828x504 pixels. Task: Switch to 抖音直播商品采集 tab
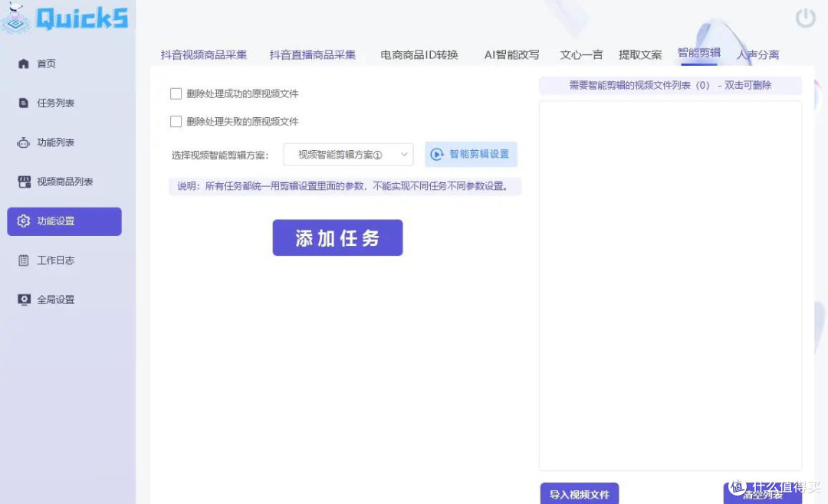click(313, 55)
